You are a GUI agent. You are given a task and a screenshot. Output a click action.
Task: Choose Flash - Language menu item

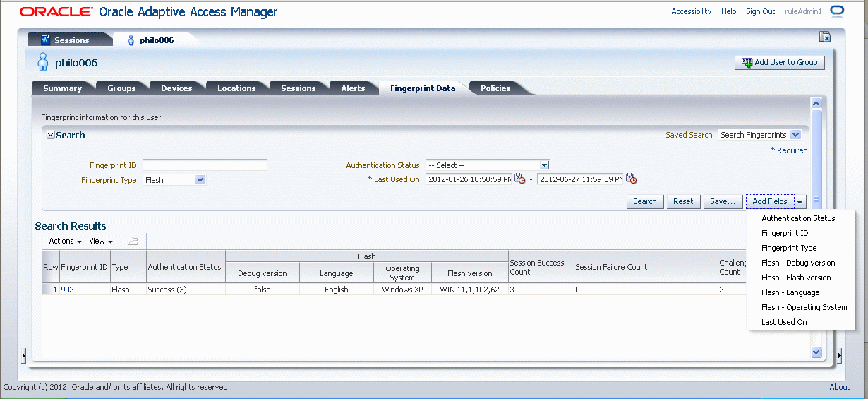coord(790,292)
